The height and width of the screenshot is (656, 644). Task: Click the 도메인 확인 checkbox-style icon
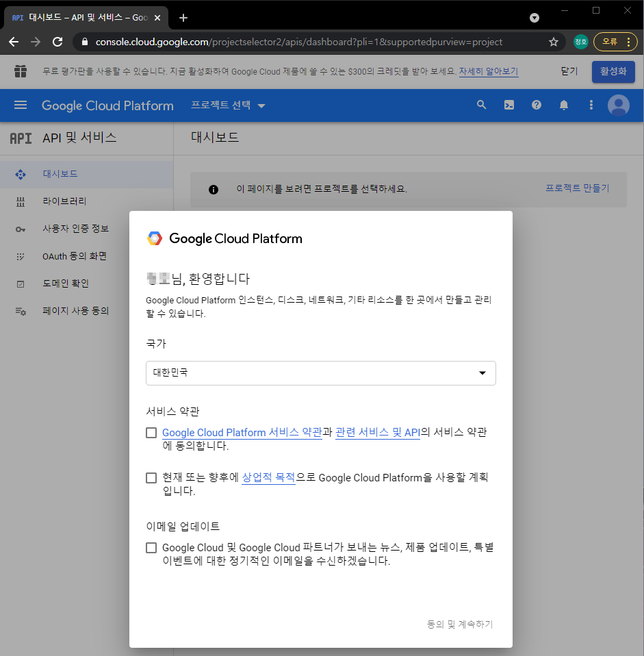click(x=21, y=284)
